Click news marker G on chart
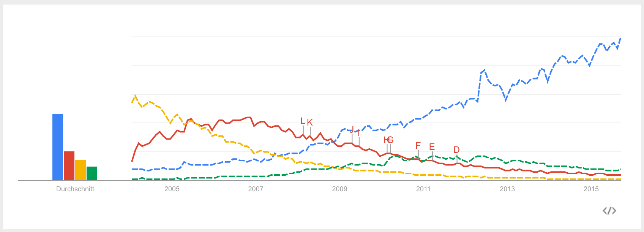This screenshot has width=644, height=232. 391,140
